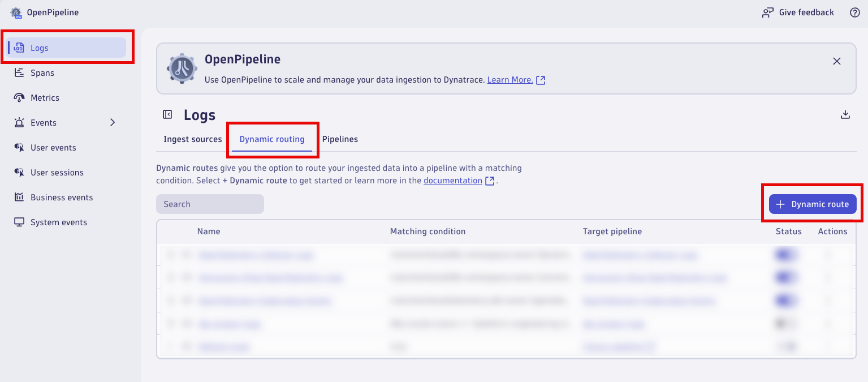Expand the Events submenu chevron
This screenshot has height=382, width=868.
click(113, 123)
